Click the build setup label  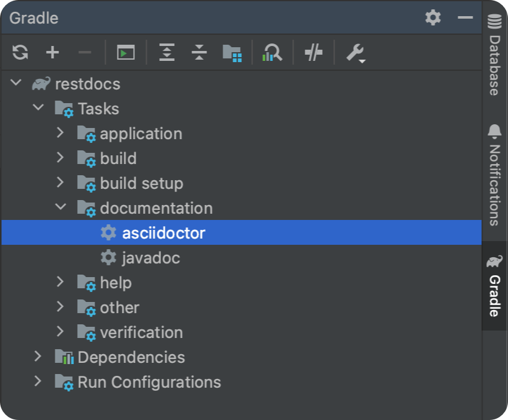(x=142, y=183)
